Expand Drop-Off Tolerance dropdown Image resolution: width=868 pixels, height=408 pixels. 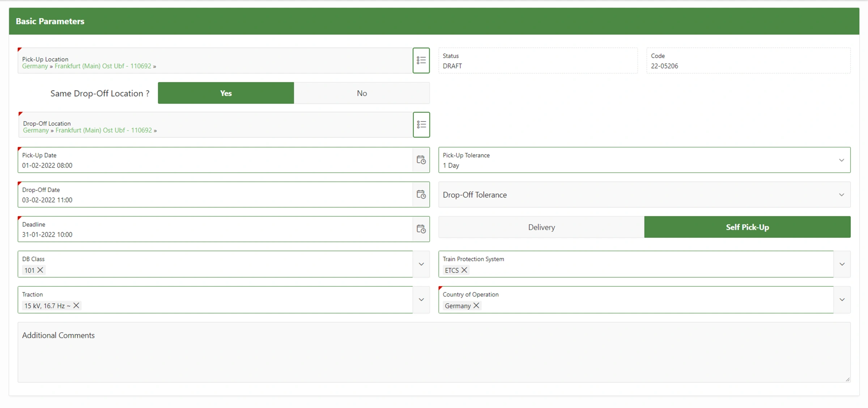(842, 195)
